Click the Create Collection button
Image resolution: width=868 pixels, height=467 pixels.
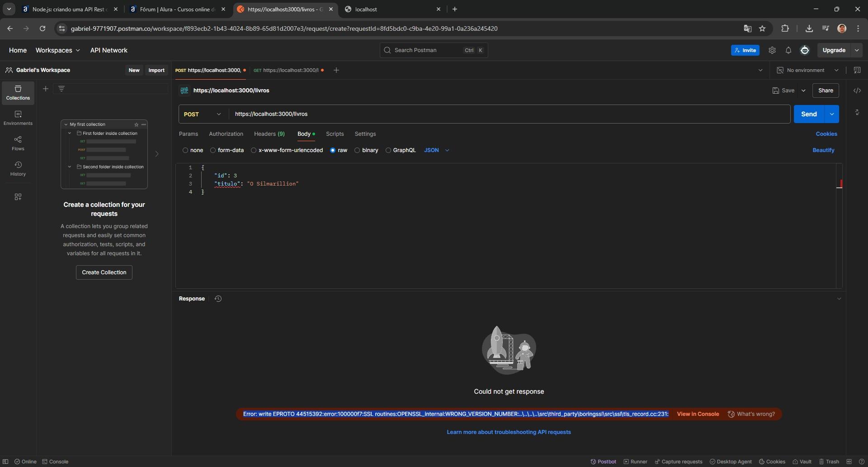tap(104, 272)
